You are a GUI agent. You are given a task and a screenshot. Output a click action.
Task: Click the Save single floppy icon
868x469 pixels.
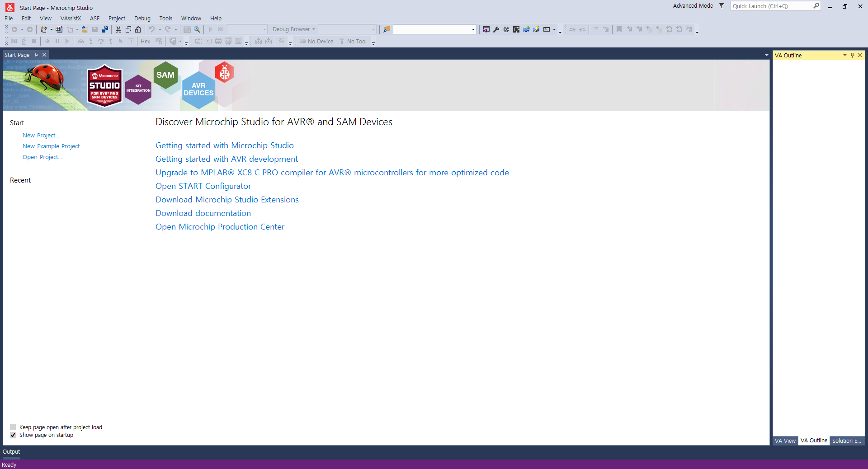(x=95, y=29)
